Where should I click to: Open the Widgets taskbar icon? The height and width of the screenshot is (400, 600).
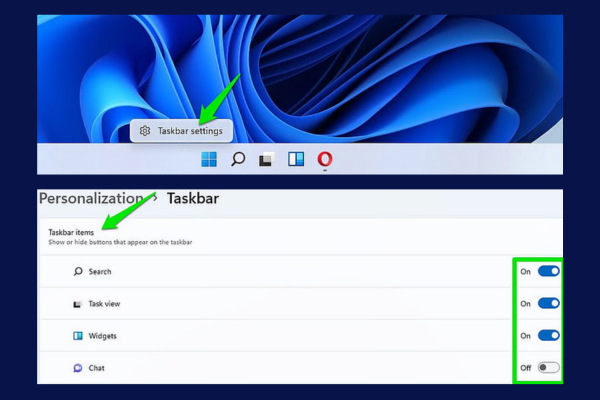tap(296, 159)
